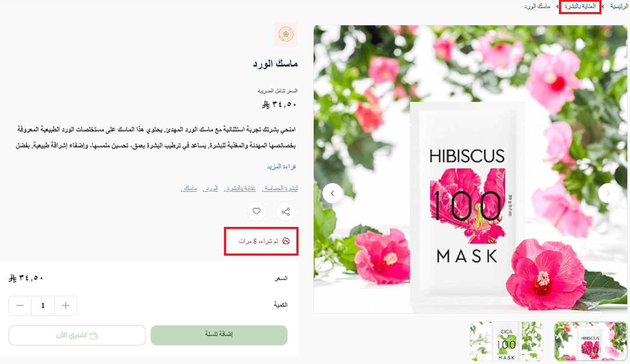
Task: Add product to wishlist with heart icon
Action: click(256, 211)
